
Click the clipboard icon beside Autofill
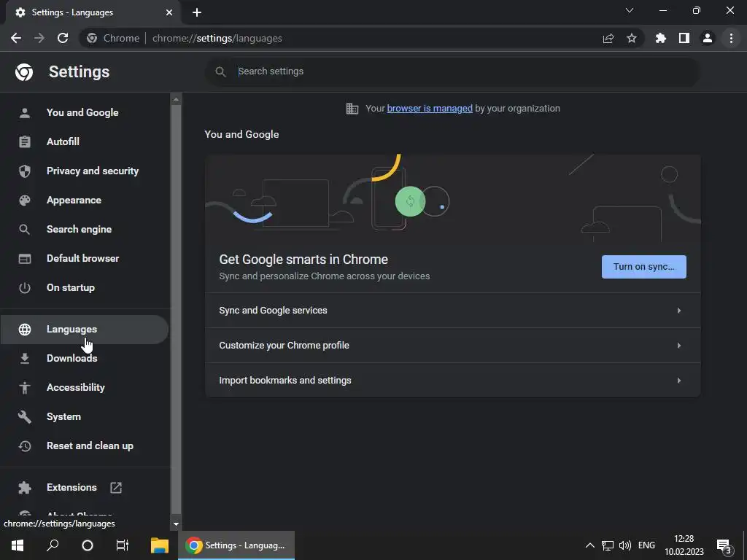pos(24,142)
